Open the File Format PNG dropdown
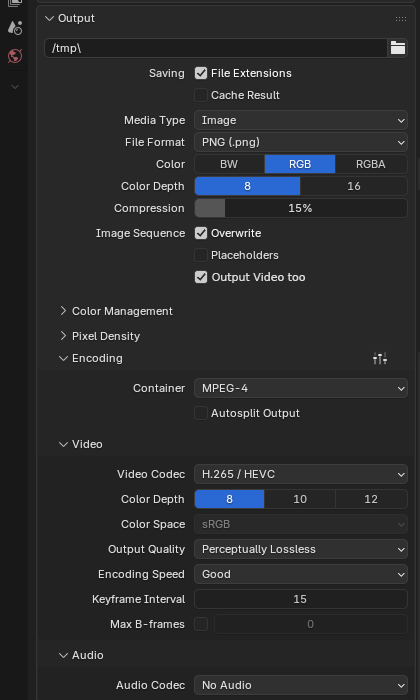Viewport: 420px width, 700px height. 301,142
